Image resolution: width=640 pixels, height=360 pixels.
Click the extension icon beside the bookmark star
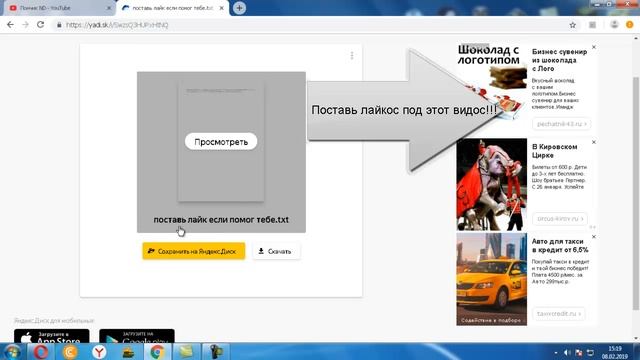(592, 25)
